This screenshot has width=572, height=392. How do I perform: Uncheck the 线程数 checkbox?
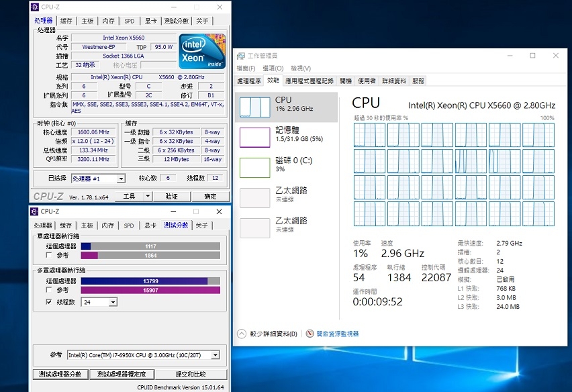[x=48, y=303]
